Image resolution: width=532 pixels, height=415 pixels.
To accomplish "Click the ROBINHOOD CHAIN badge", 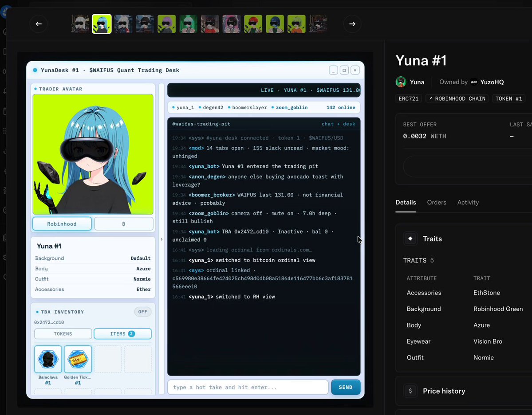I will click(457, 99).
